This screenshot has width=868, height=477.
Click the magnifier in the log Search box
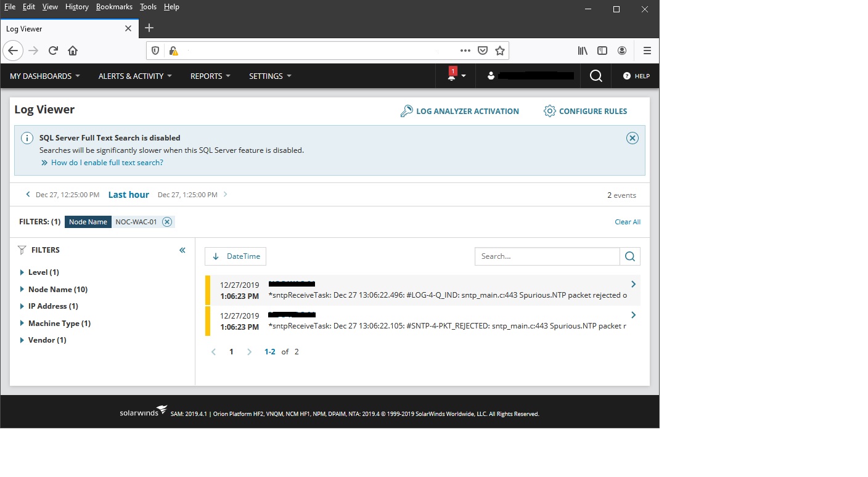pyautogui.click(x=629, y=256)
